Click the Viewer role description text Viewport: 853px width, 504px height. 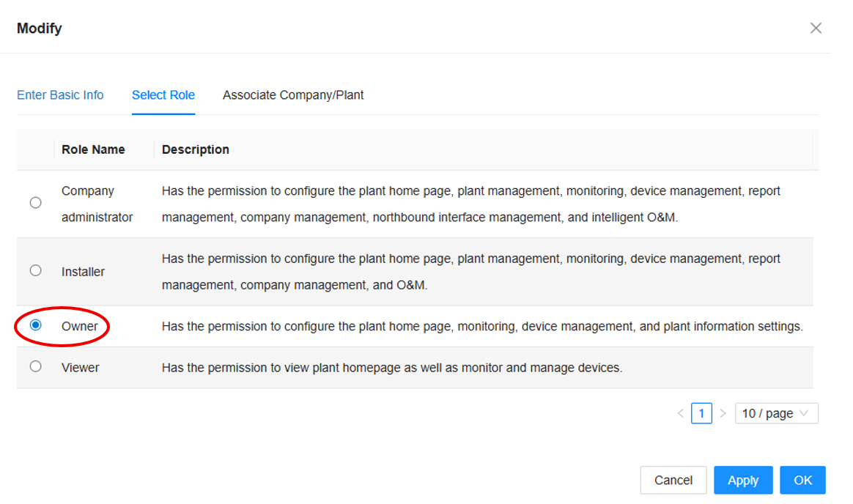click(x=391, y=368)
